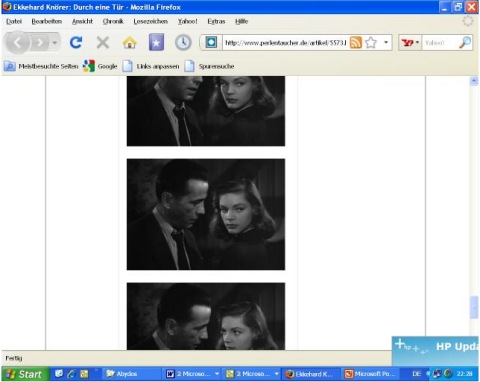Switch to Microsoft Po... taskbar button
The image size is (480, 382).
[370, 374]
